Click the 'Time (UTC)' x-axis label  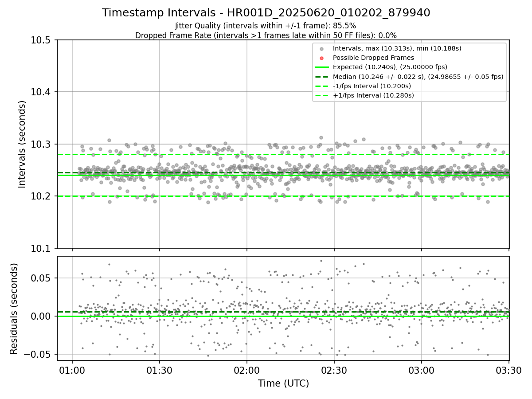pyautogui.click(x=283, y=383)
